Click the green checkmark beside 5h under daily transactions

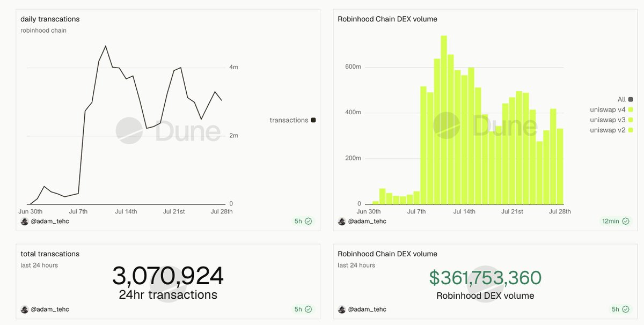pos(309,221)
